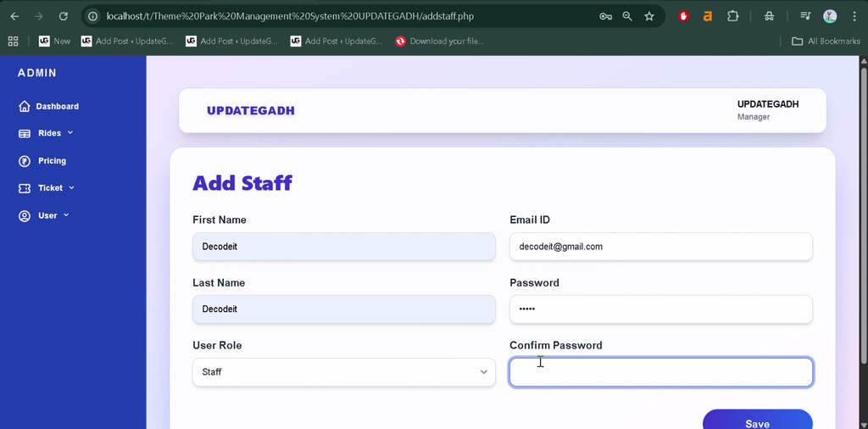Open the apps grid icon in the bookmarks bar

click(x=13, y=41)
